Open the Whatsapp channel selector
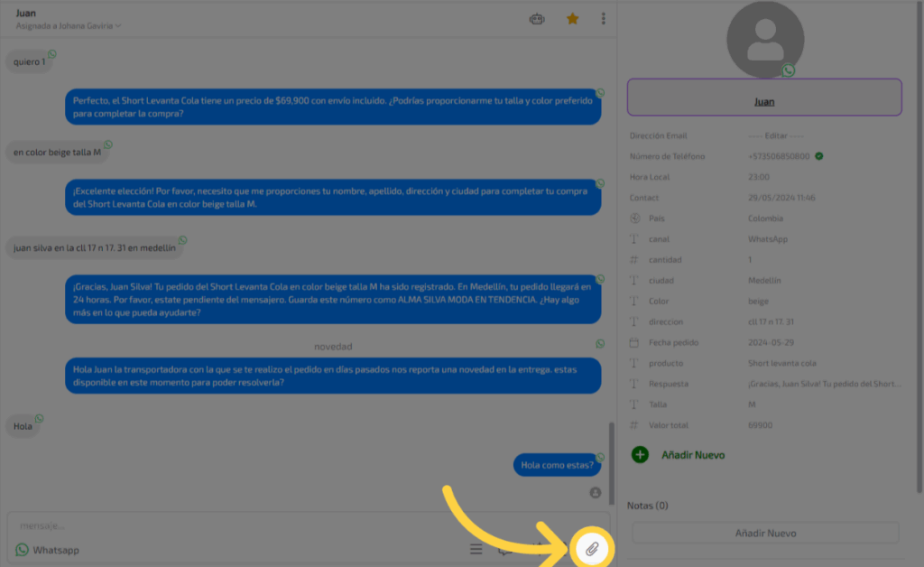Image resolution: width=924 pixels, height=567 pixels. [x=48, y=549]
